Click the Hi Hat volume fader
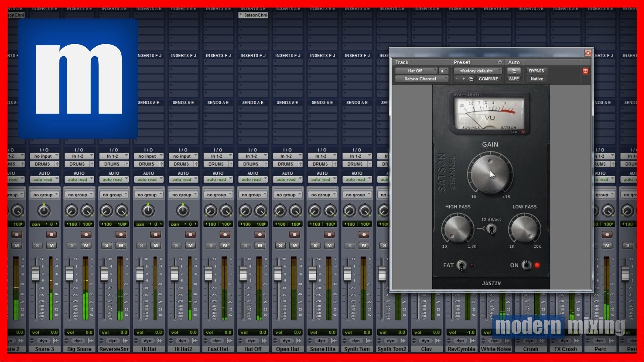This screenshot has height=362, width=644. pos(140,273)
